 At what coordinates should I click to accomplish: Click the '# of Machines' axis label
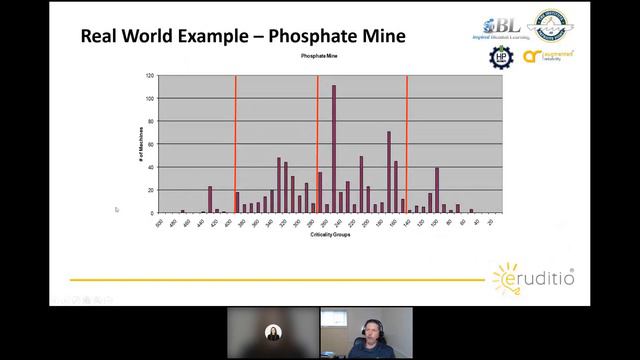[x=141, y=144]
